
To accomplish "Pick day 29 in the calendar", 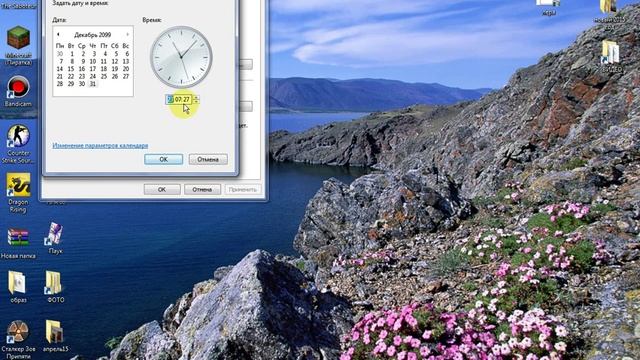I will click(71, 84).
